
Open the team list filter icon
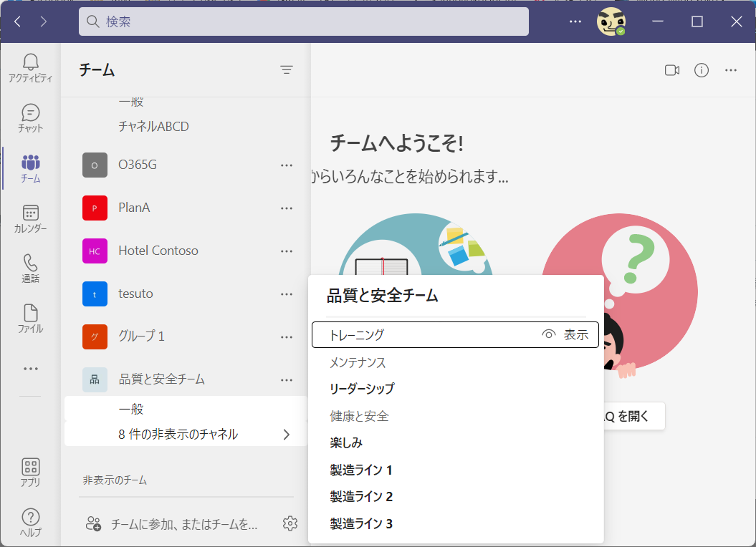[287, 69]
